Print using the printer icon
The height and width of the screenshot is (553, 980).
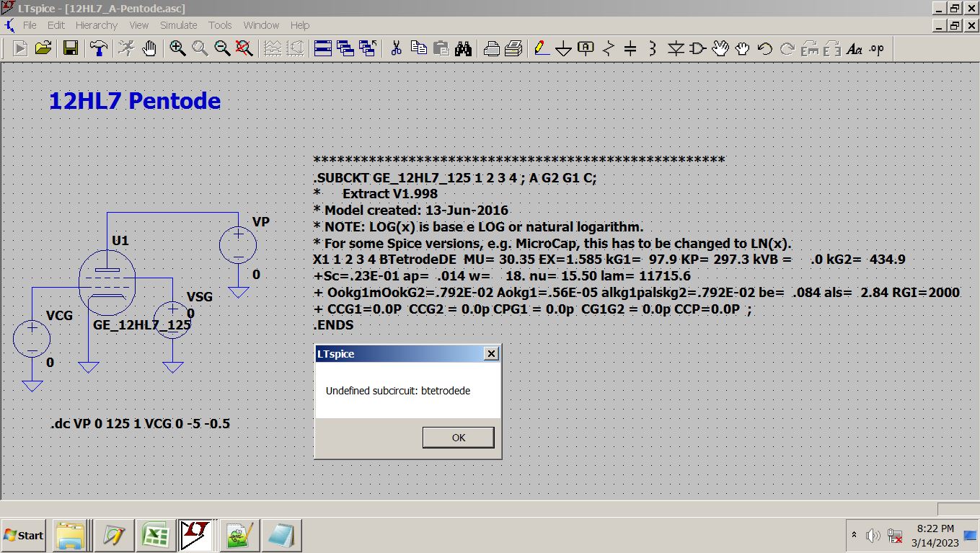(513, 48)
